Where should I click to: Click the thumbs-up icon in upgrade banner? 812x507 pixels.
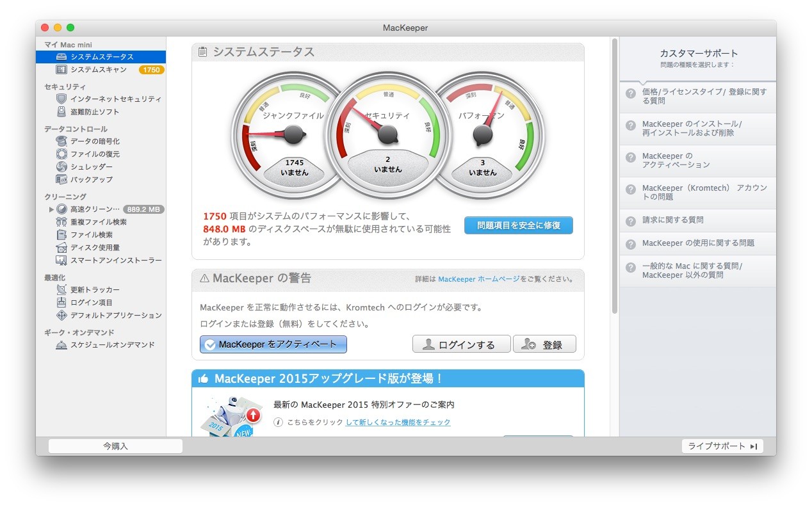coord(204,379)
